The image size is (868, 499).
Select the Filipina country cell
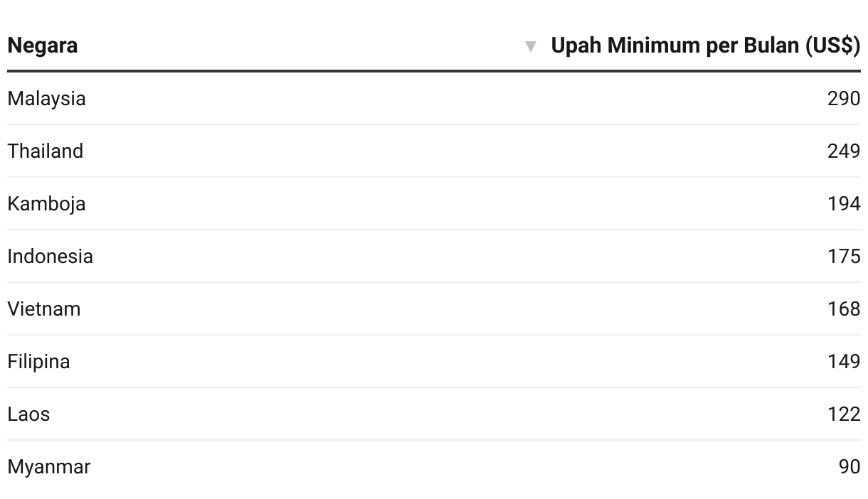(39, 361)
